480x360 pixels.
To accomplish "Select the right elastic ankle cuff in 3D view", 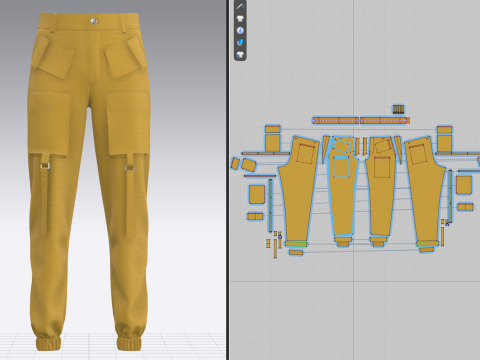I will (129, 344).
